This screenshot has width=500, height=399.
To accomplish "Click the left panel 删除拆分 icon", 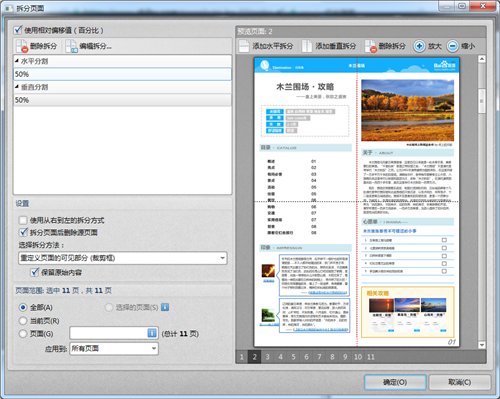I will [22, 46].
